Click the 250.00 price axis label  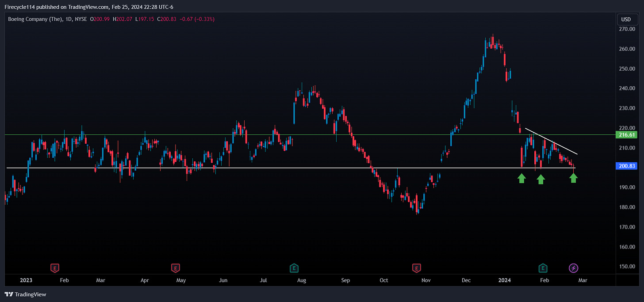[x=627, y=69]
